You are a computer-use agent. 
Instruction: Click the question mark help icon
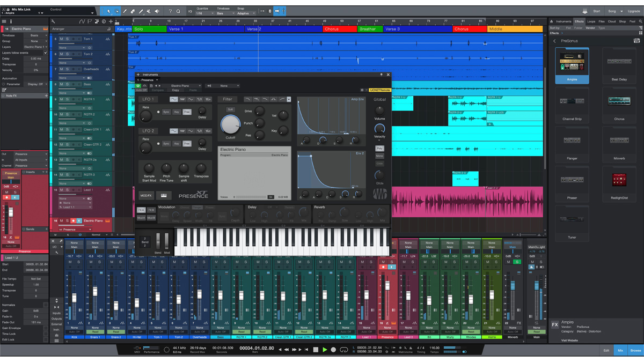(170, 11)
